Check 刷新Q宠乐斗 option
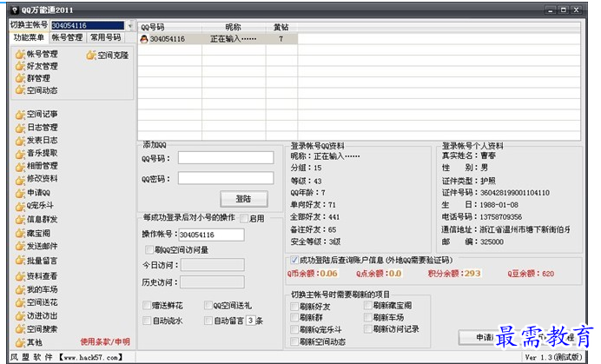 pyautogui.click(x=294, y=329)
